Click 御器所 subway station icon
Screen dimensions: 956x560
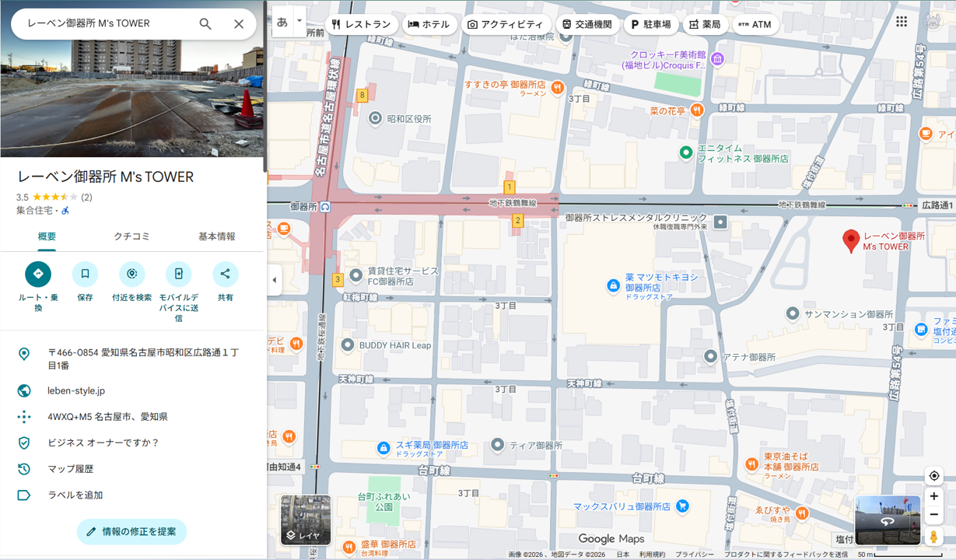click(325, 207)
